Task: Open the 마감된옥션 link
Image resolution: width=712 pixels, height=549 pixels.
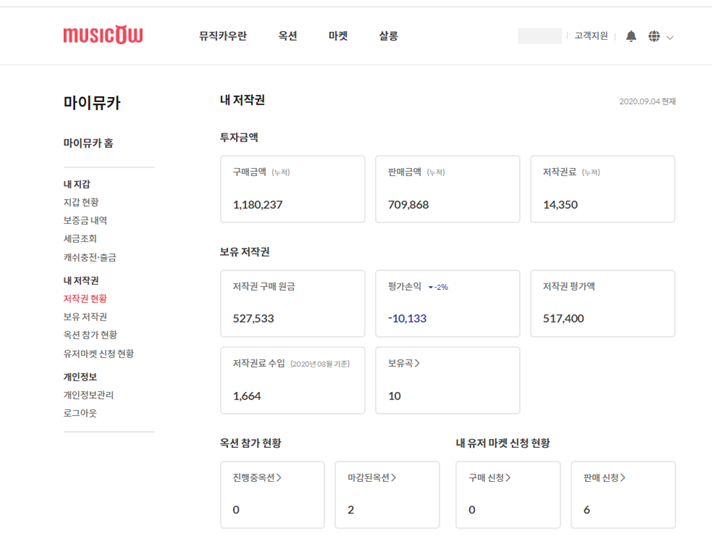Action: pos(372,478)
